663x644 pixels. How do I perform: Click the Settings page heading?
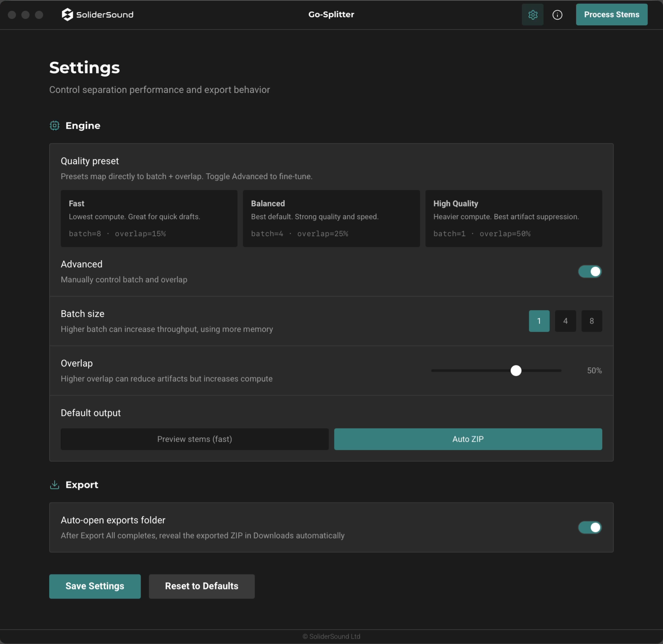[x=85, y=68]
